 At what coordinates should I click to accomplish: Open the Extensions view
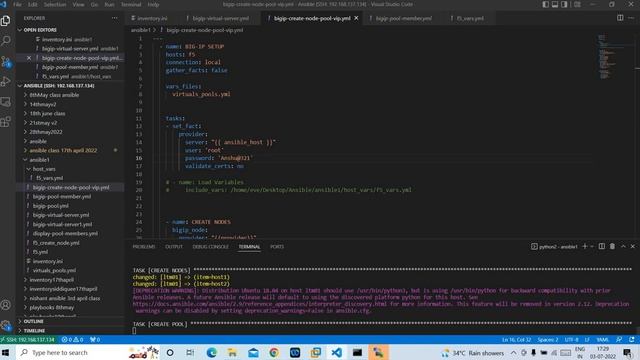pos(6,122)
